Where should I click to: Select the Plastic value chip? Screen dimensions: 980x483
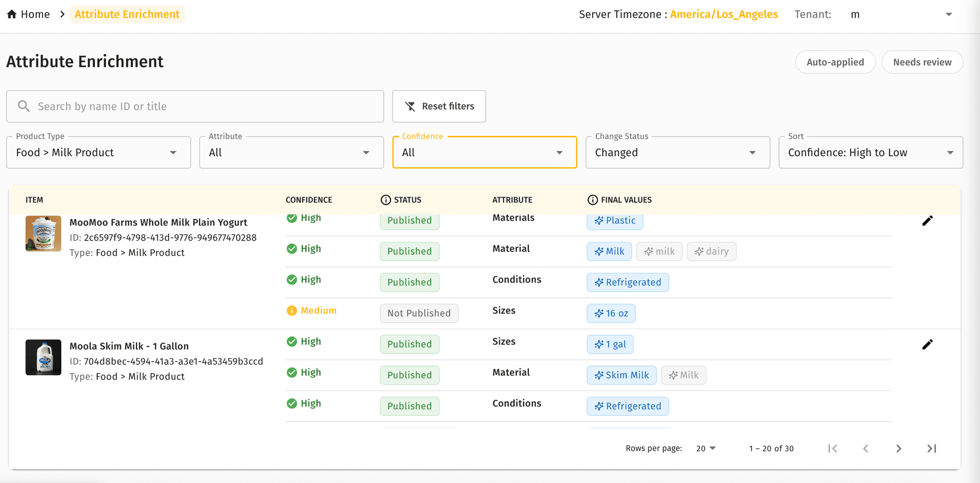point(615,221)
